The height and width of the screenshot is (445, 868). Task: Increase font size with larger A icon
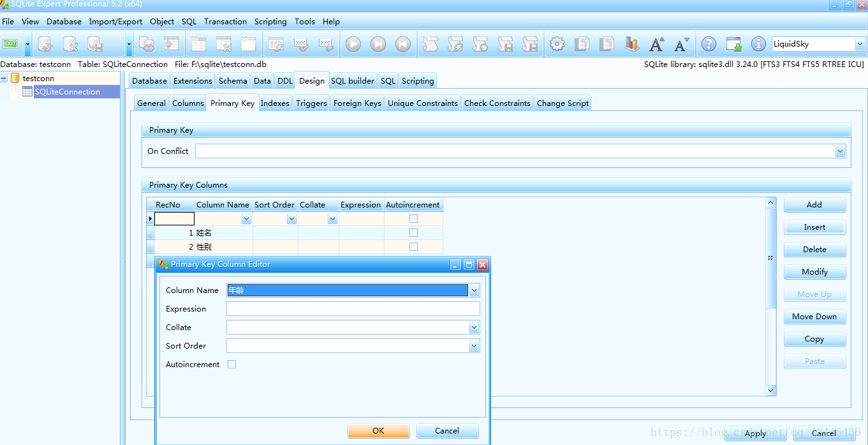(x=656, y=44)
